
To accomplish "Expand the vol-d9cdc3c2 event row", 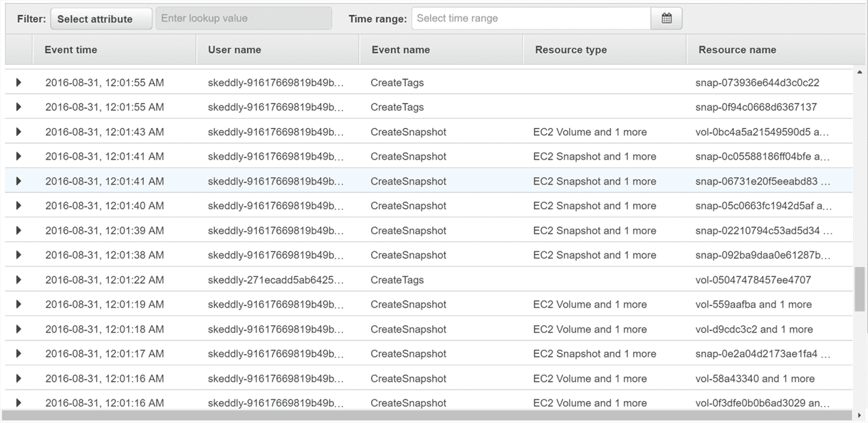I will tap(19, 329).
